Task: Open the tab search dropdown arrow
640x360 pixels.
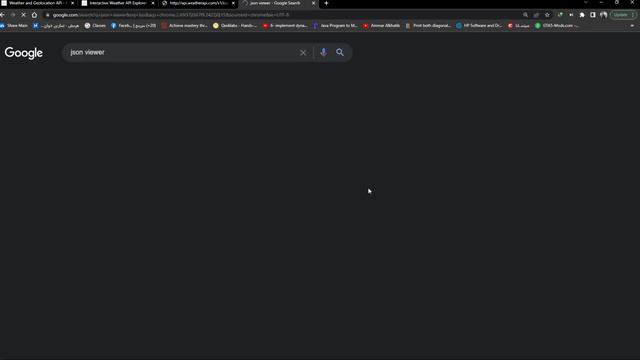Action: [586, 3]
